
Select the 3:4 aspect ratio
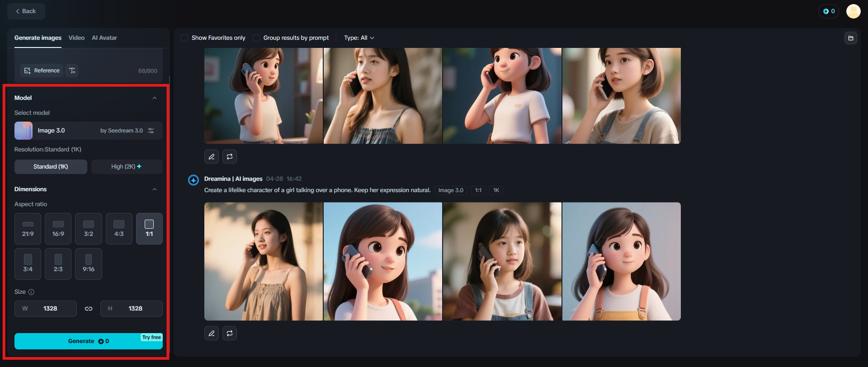tap(28, 264)
